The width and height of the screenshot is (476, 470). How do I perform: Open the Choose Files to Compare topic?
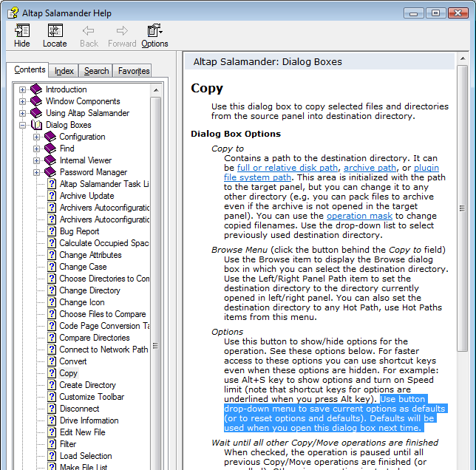pyautogui.click(x=103, y=314)
